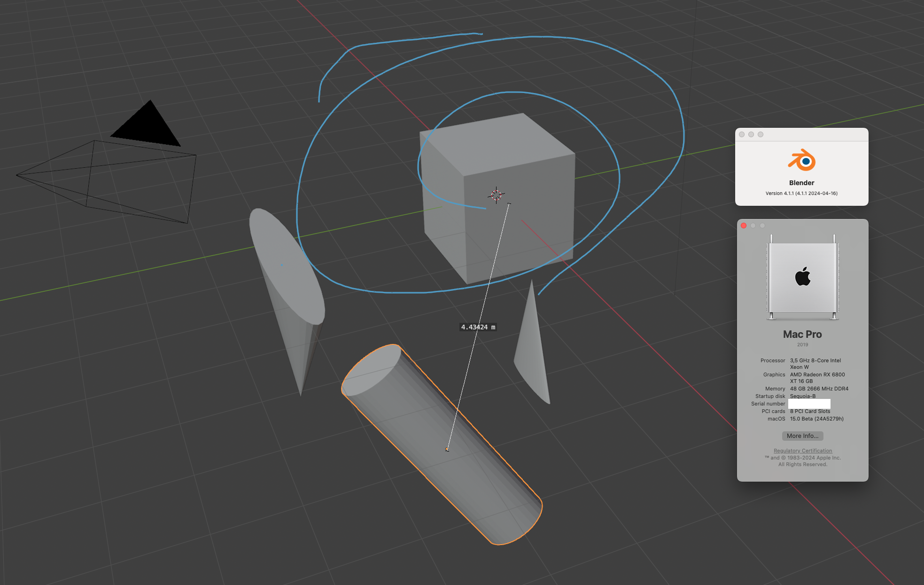This screenshot has width=924, height=585.
Task: Click the cylinder's orange origin point
Action: (x=447, y=450)
